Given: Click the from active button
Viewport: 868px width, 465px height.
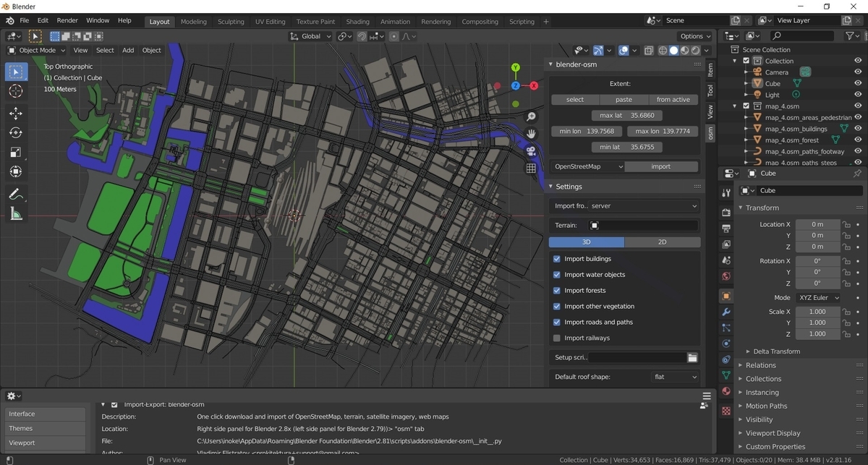Looking at the screenshot, I should [x=673, y=100].
